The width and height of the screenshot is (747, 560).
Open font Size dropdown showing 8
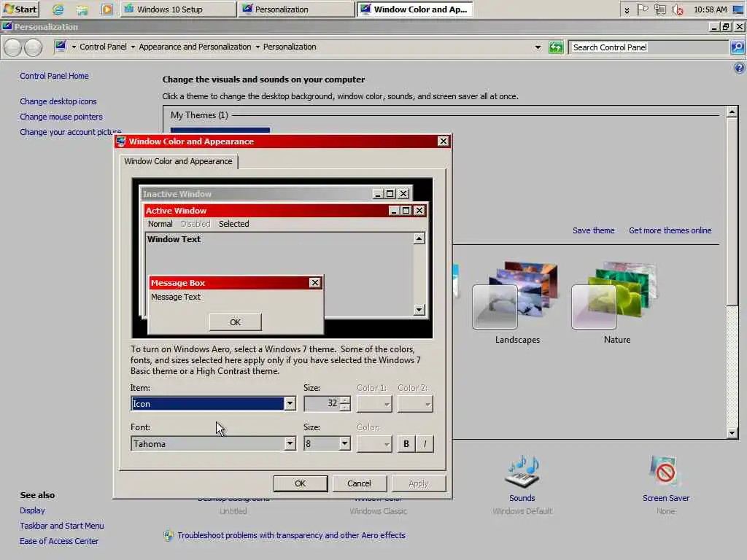pos(327,444)
